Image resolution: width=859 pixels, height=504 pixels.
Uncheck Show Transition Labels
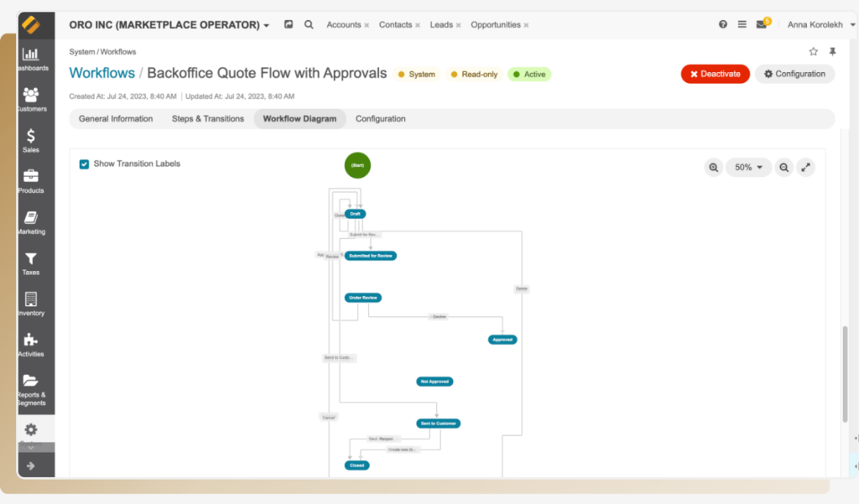point(84,164)
